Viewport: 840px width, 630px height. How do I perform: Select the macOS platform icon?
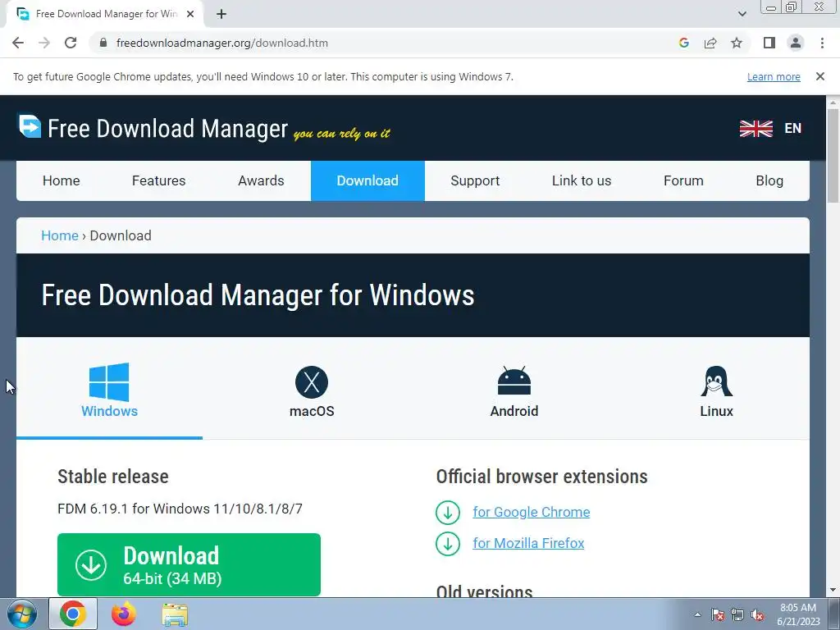click(x=311, y=382)
